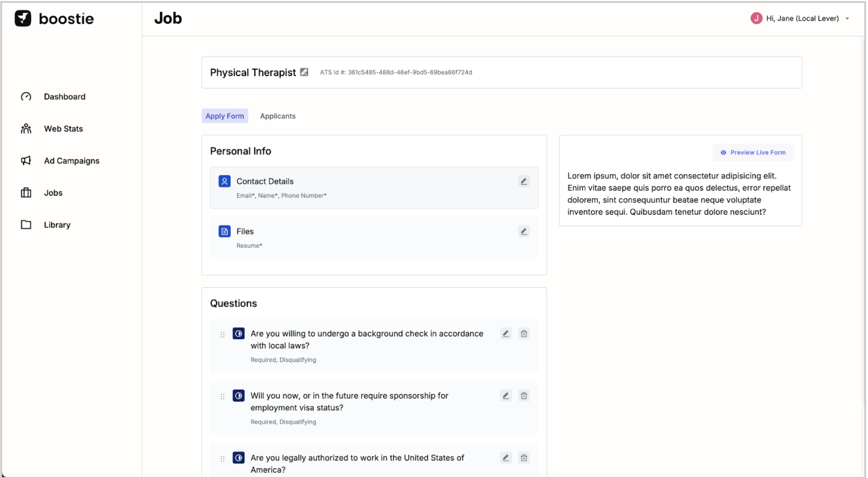This screenshot has width=868, height=478.
Task: Go to Web Stats page
Action: point(63,129)
